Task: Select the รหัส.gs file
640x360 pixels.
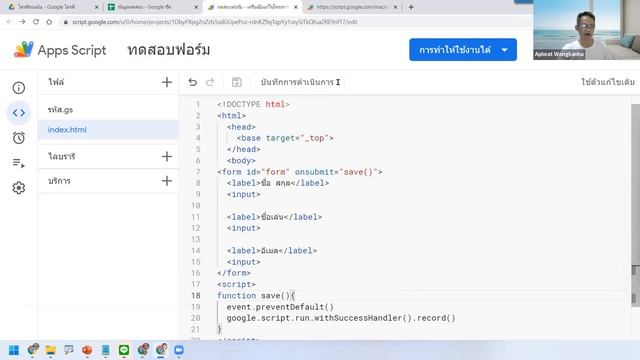Action: tap(108, 109)
